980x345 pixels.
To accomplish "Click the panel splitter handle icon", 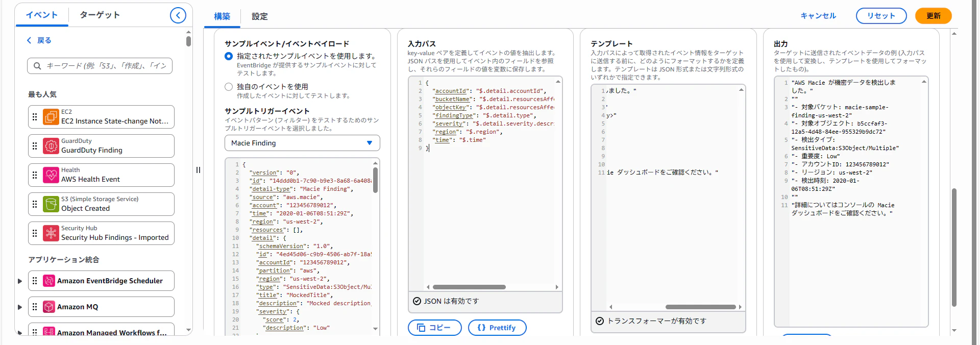I will coord(198,170).
